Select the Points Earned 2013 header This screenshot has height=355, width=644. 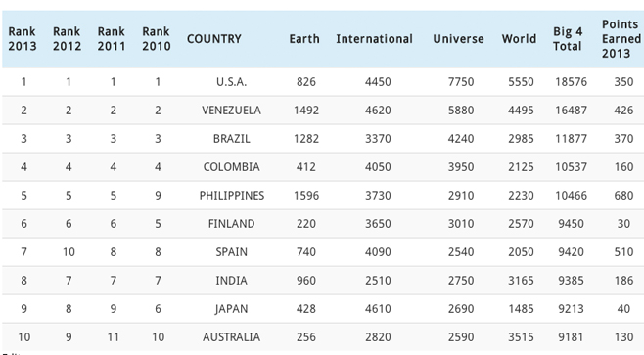[x=621, y=39]
